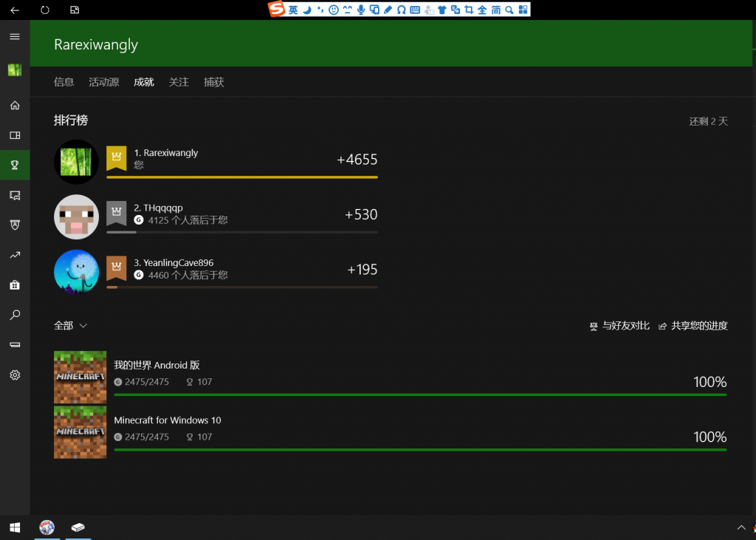This screenshot has height=540, width=756.
Task: Switch to the 捕获 tab
Action: pyautogui.click(x=213, y=82)
